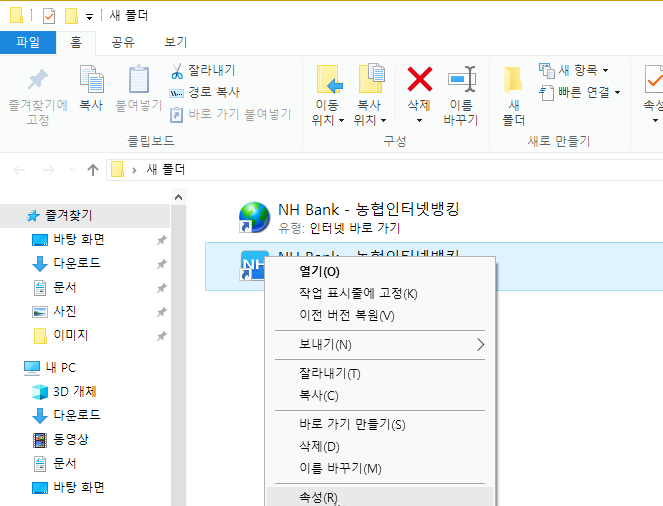
Task: Click Copy path (경로 복사)
Action: tap(205, 92)
